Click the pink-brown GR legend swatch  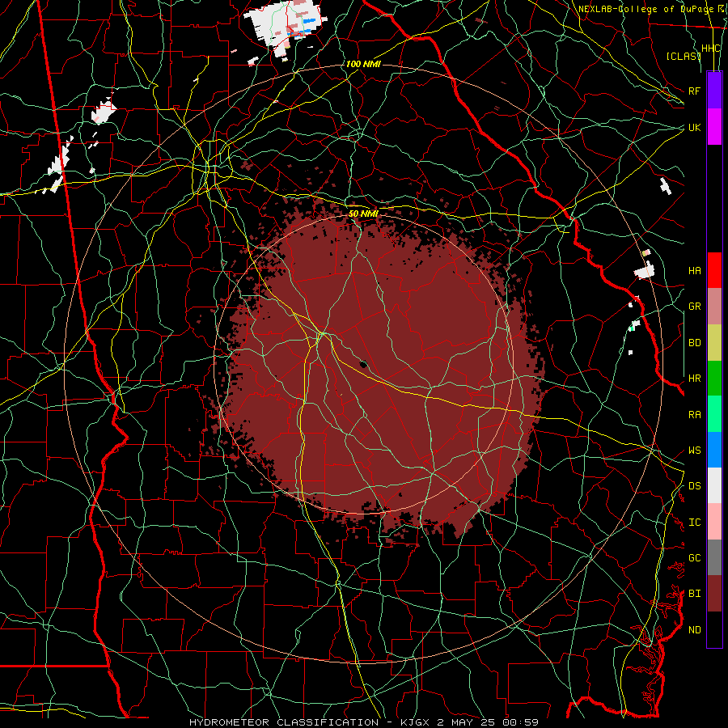click(x=714, y=307)
